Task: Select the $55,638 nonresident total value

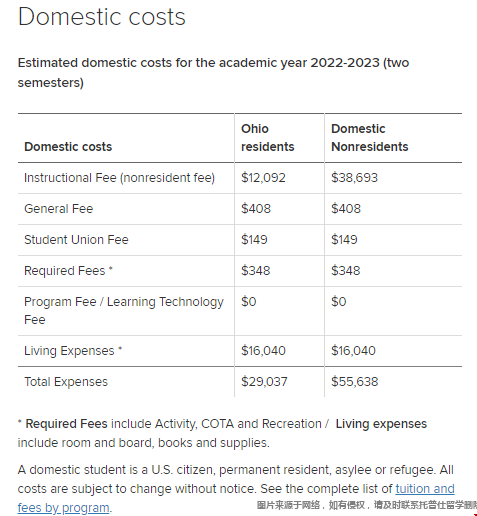Action: tap(355, 382)
